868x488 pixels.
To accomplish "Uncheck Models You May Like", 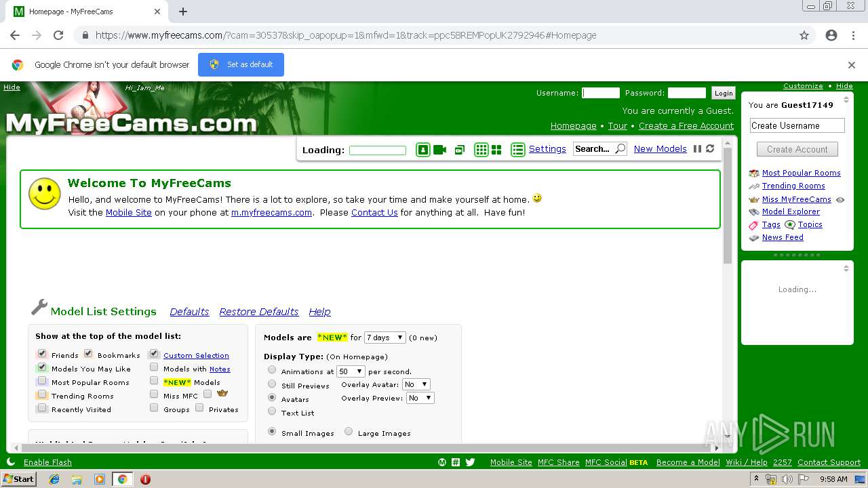I will [42, 367].
